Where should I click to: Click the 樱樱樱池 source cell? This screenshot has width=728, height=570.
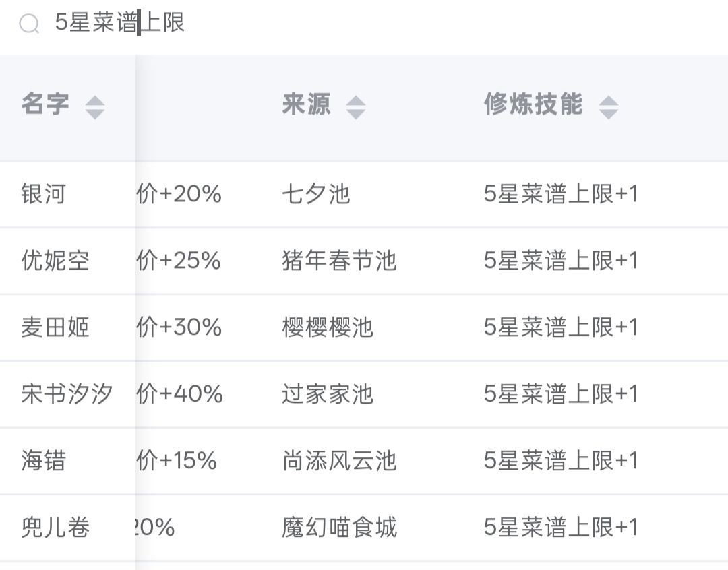tap(328, 327)
